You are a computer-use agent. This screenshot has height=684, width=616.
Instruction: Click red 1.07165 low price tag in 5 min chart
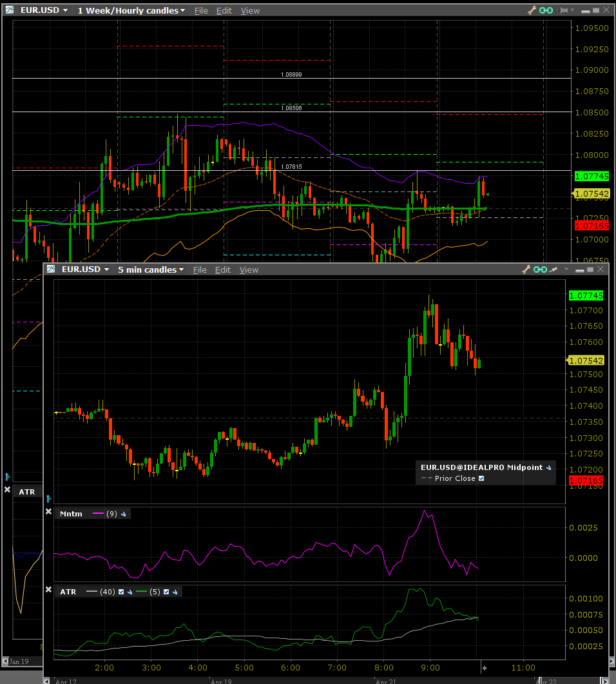[586, 481]
